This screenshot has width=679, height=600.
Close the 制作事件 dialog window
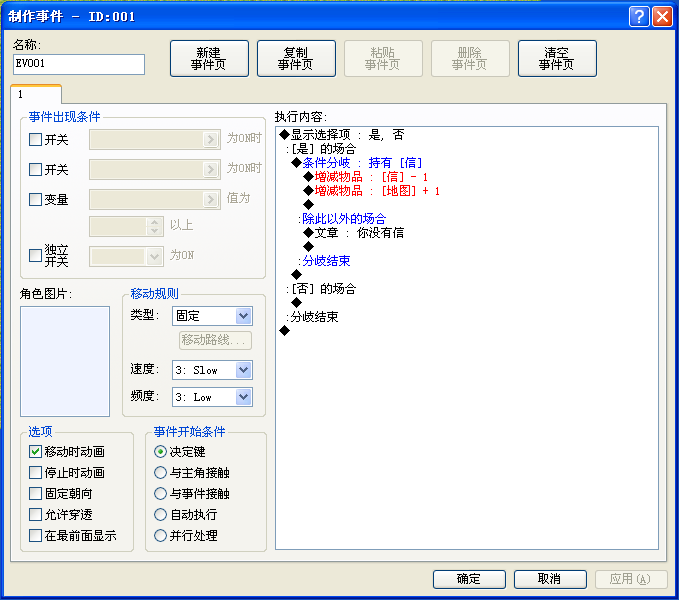tap(663, 17)
